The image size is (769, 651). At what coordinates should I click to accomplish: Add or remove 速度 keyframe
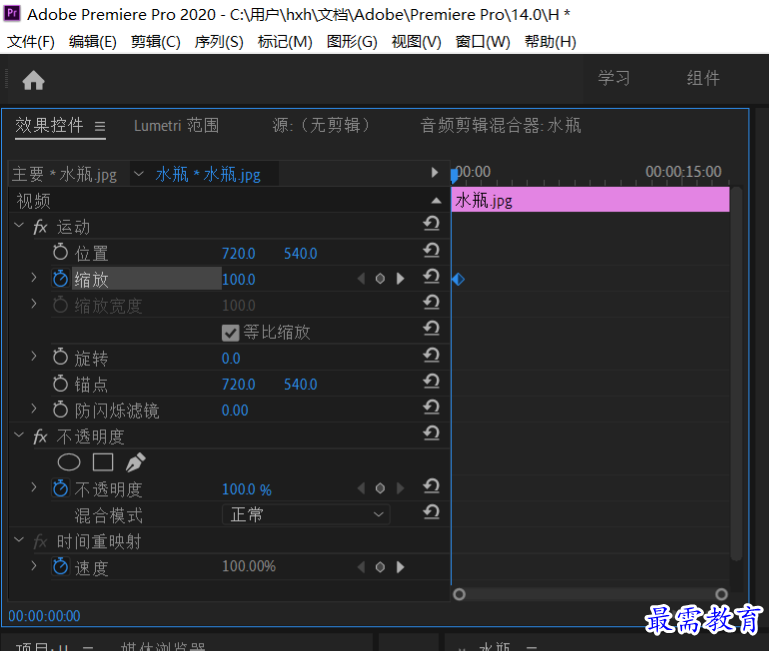point(380,568)
